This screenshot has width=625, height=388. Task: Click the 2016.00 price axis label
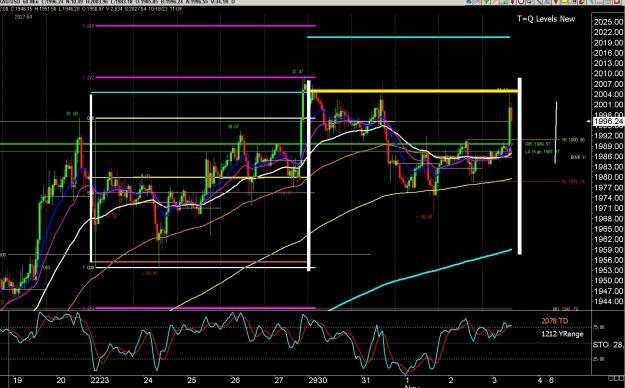coord(609,53)
